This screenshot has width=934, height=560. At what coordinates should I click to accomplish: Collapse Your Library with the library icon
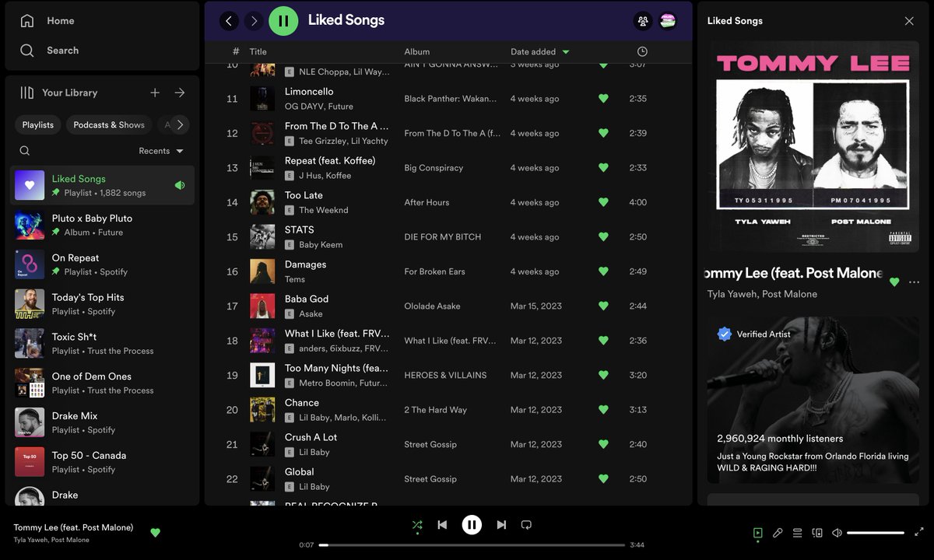[x=27, y=93]
